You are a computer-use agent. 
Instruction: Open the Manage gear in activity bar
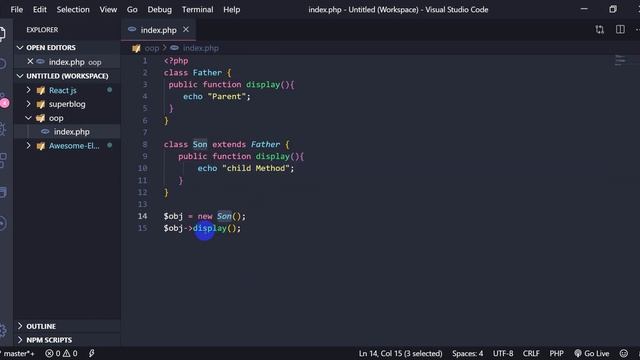pyautogui.click(x=3, y=330)
